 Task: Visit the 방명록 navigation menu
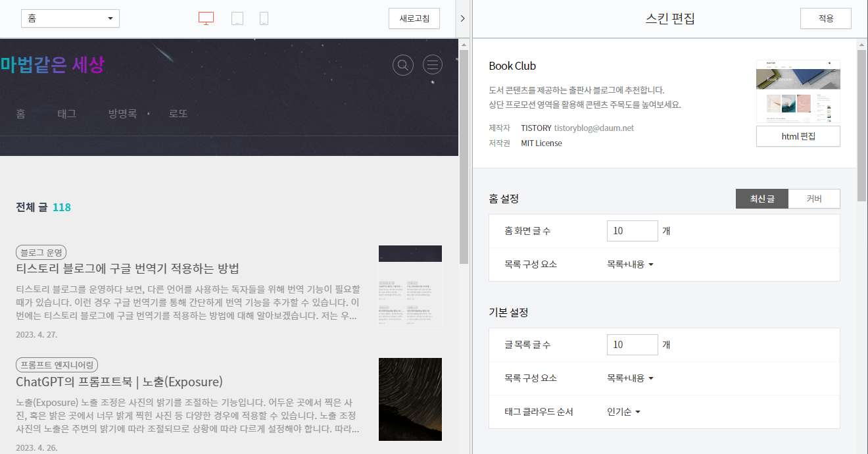tap(123, 113)
